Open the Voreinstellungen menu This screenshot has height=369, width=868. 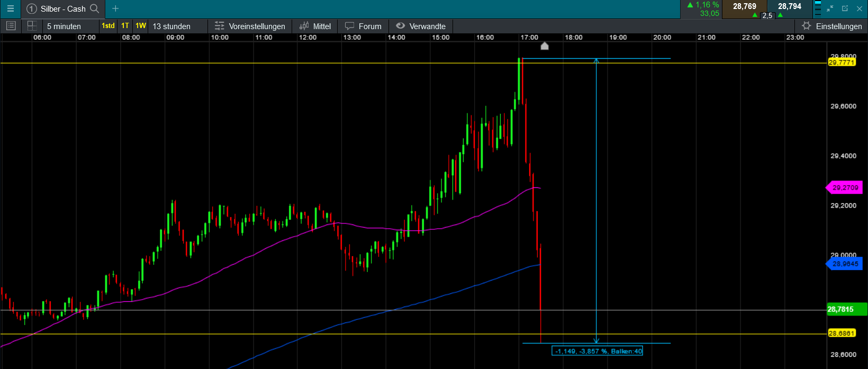coord(250,26)
